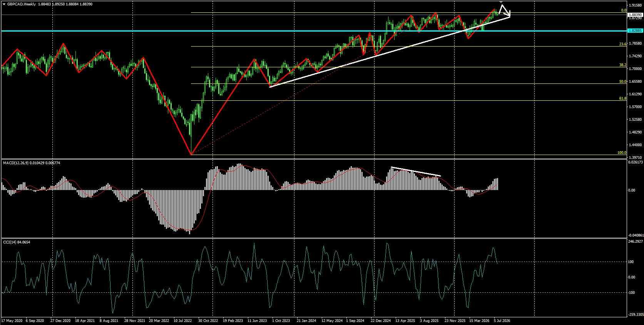Viewport: 644px width, 325px height.
Task: Click the 22 Dec 2024 date label
Action: click(381, 320)
